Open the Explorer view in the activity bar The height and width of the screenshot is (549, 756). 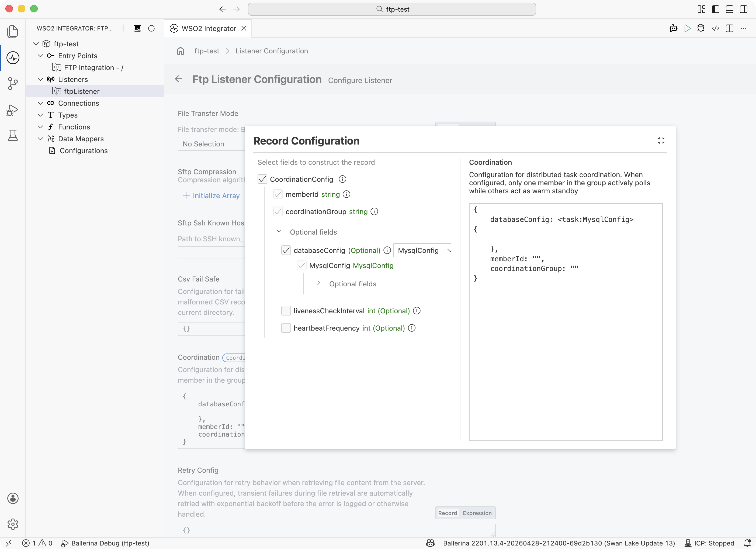tap(13, 32)
